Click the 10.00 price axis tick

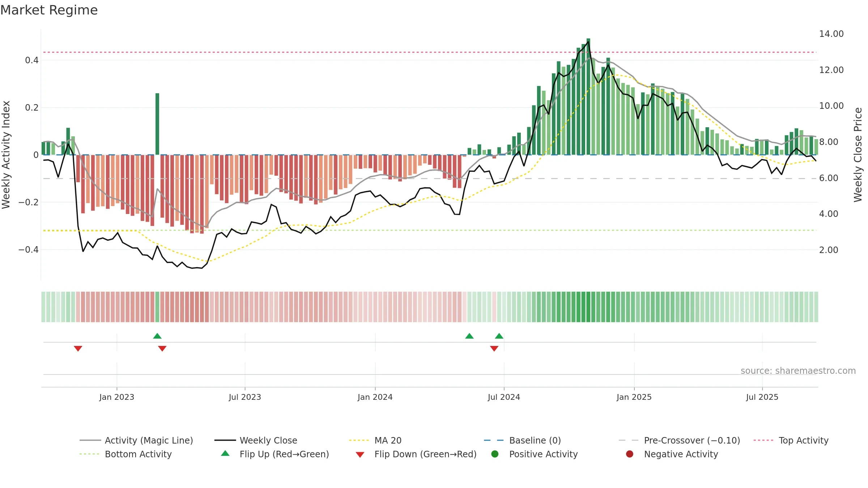831,106
